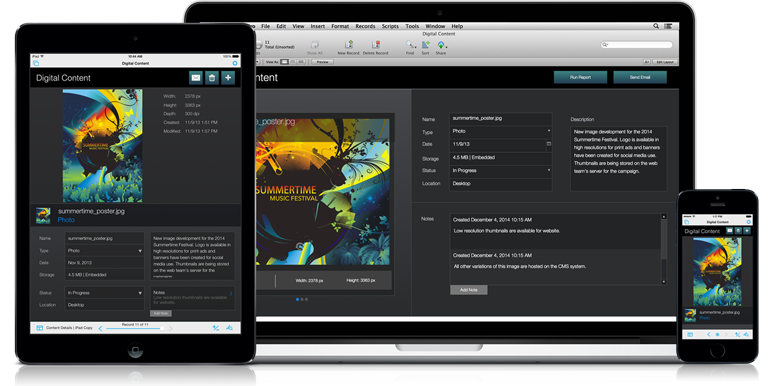
Task: Tap the Notes box on the iPad
Action: tap(192, 297)
